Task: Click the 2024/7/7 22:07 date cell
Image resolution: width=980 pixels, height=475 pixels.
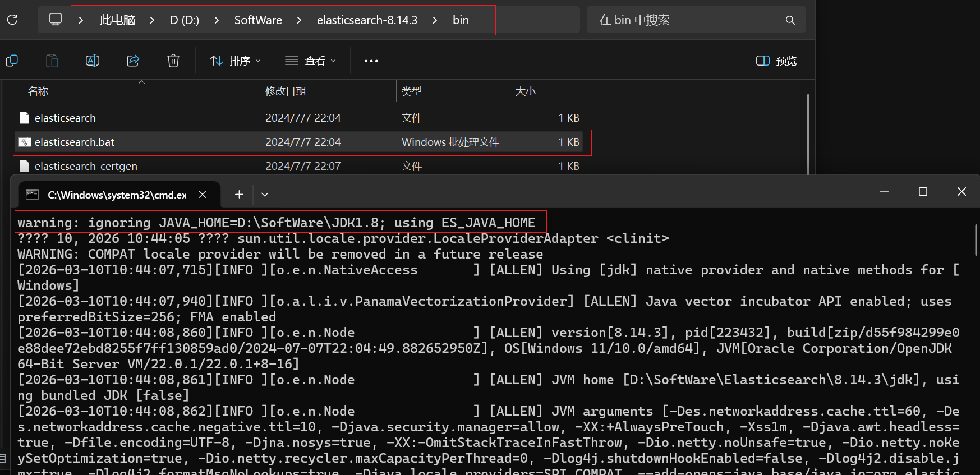Action: click(x=303, y=166)
